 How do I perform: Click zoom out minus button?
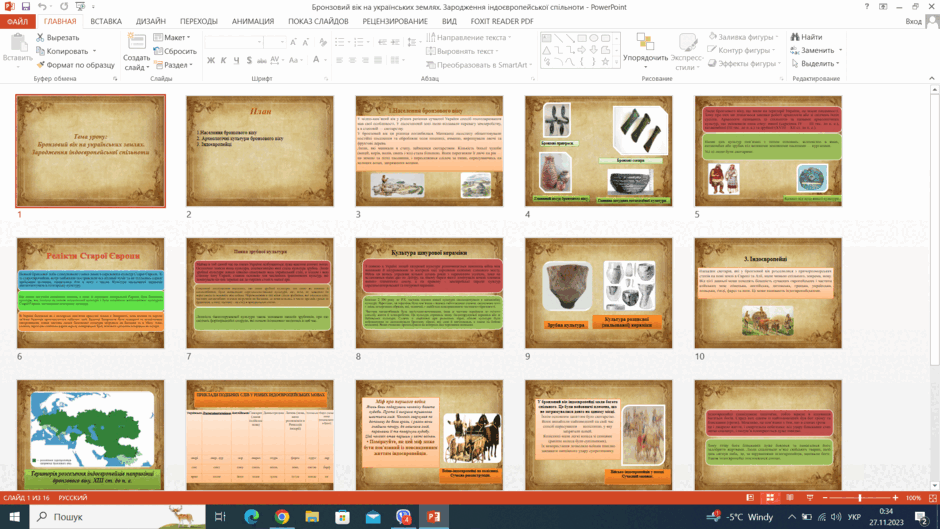point(825,498)
